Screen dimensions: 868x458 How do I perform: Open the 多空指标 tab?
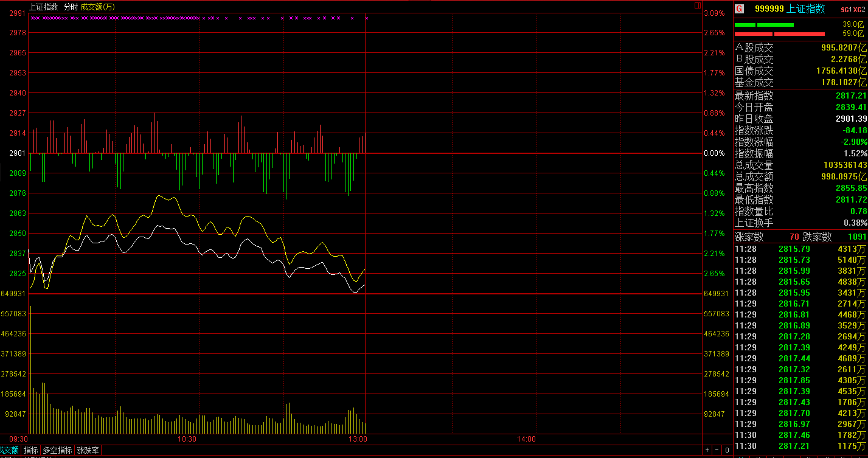(x=57, y=451)
